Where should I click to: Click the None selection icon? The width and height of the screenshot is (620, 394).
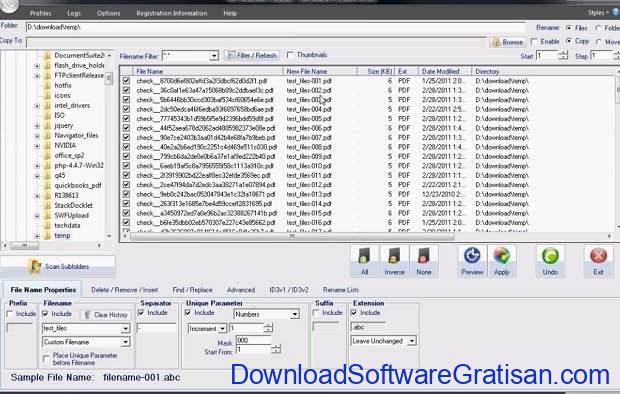tap(423, 257)
